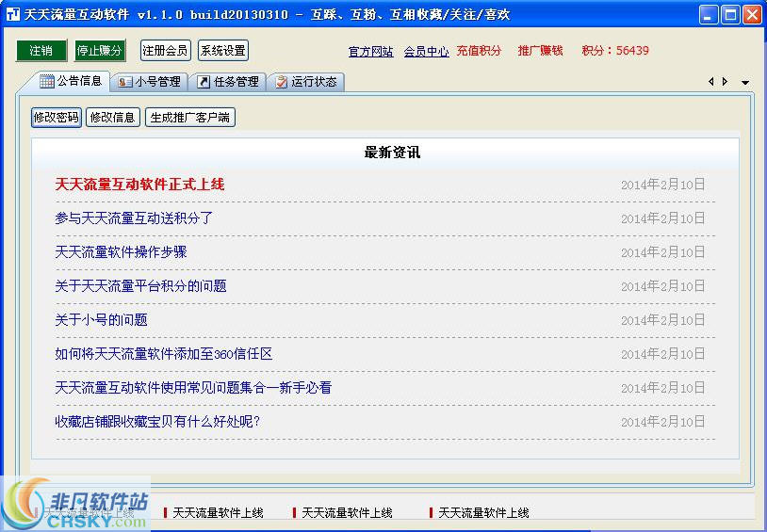The image size is (767, 532).
Task: Maximize the 天天流量互动软件 window
Action: pyautogui.click(x=730, y=15)
